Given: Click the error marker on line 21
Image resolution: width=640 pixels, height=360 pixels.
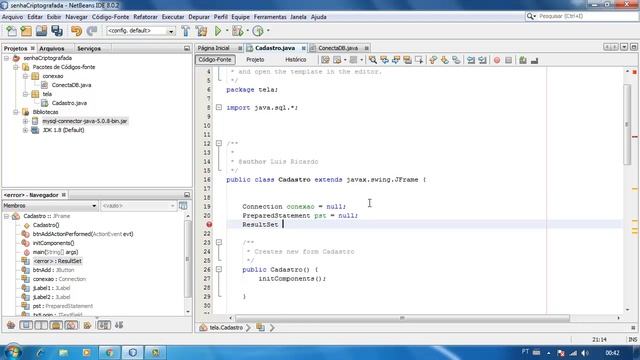Looking at the screenshot, I should [x=209, y=224].
